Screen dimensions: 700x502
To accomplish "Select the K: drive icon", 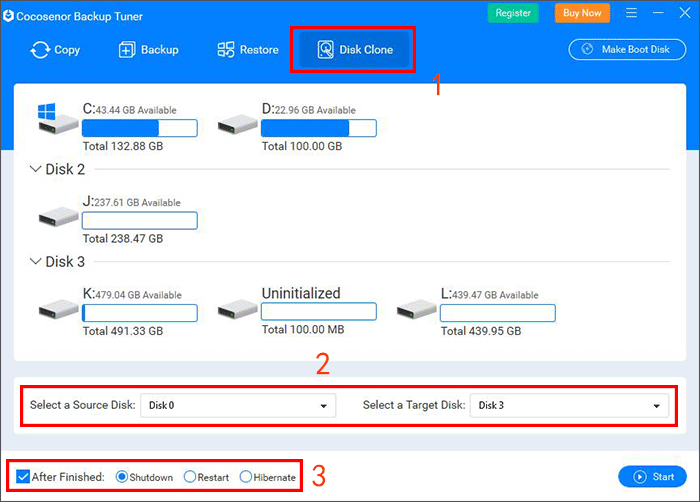I will 58,310.
